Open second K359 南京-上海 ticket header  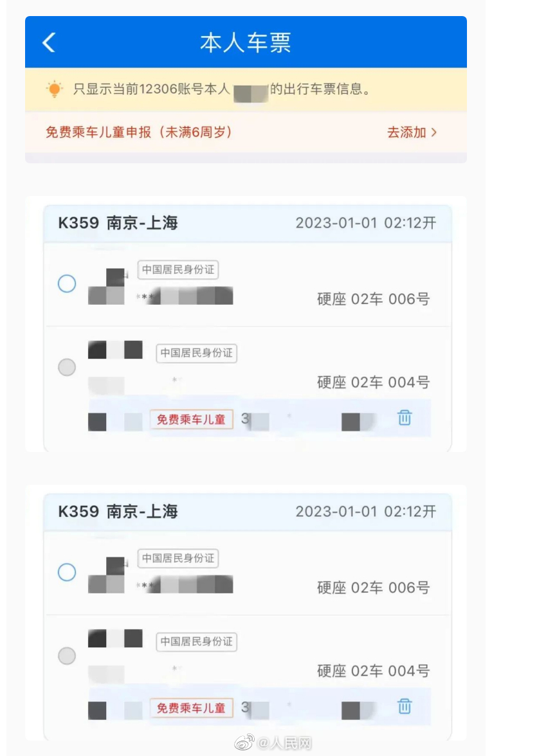pyautogui.click(x=118, y=512)
